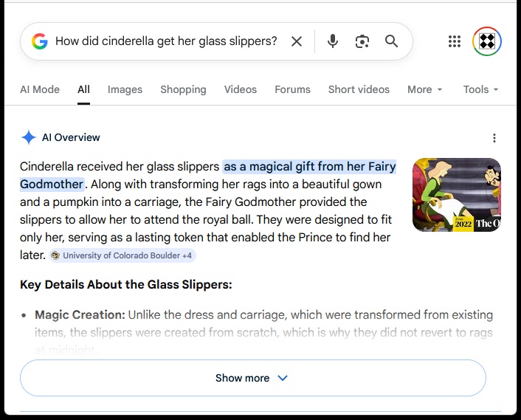Click the AI Overview sparkle icon
The height and width of the screenshot is (420, 521).
coord(28,137)
